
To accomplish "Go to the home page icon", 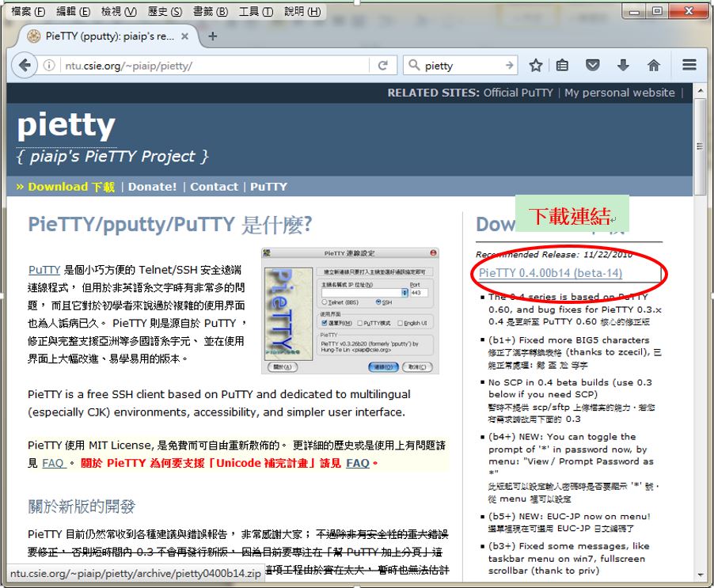I will pyautogui.click(x=653, y=66).
